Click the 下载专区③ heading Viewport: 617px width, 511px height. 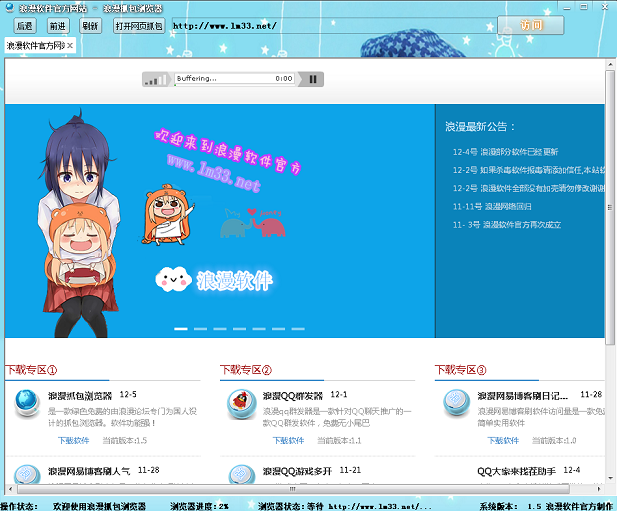[x=460, y=370]
